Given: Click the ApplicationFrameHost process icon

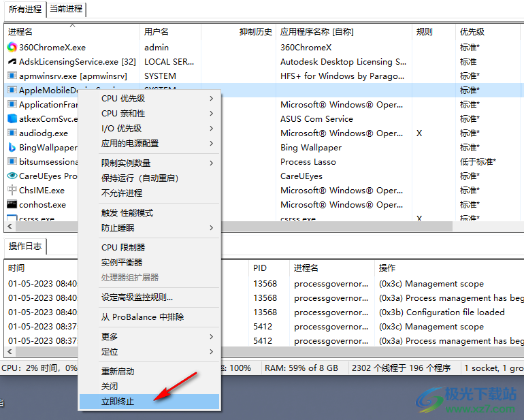Looking at the screenshot, I should [12, 105].
